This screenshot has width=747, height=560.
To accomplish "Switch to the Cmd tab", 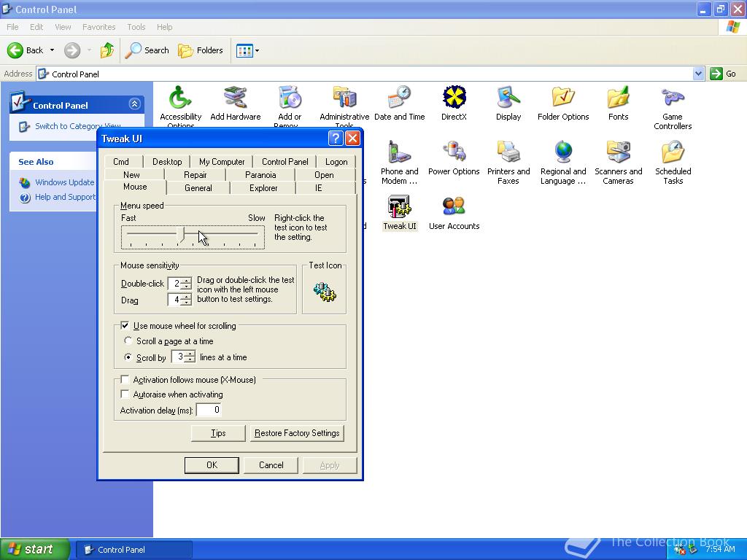I will (121, 162).
